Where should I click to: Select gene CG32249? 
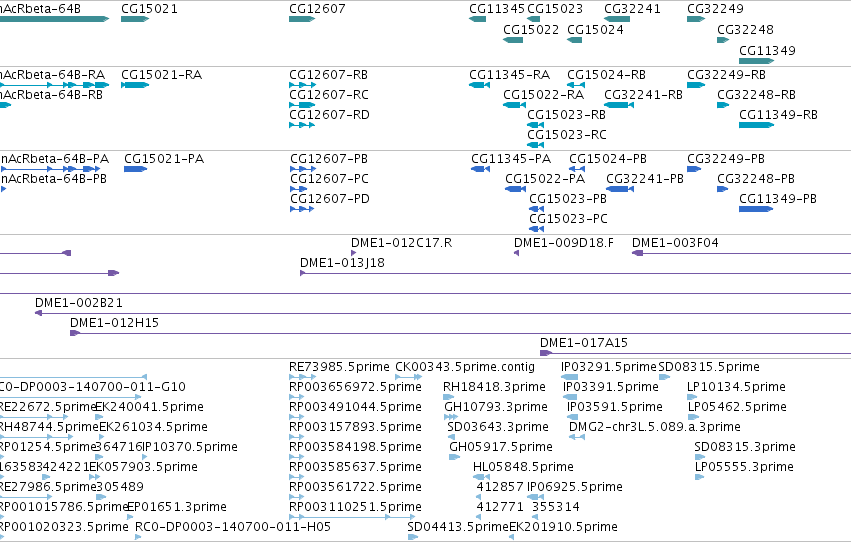pos(696,19)
